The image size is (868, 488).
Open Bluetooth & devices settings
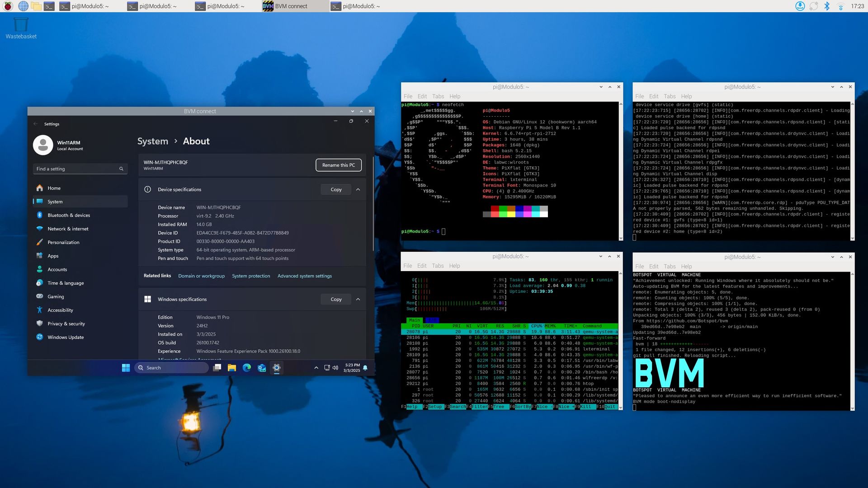(x=70, y=215)
